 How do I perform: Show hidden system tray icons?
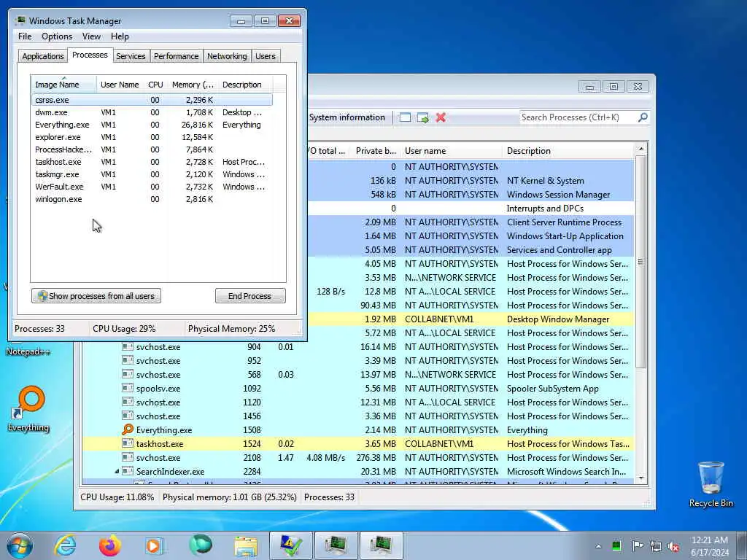[x=598, y=546]
